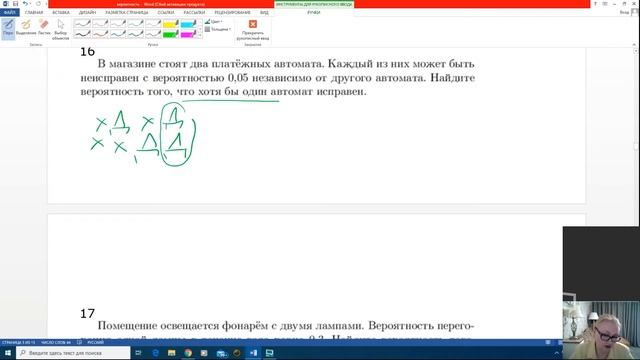640x360 pixels.
Task: Click the page number indicator in status bar
Action: coord(18,342)
